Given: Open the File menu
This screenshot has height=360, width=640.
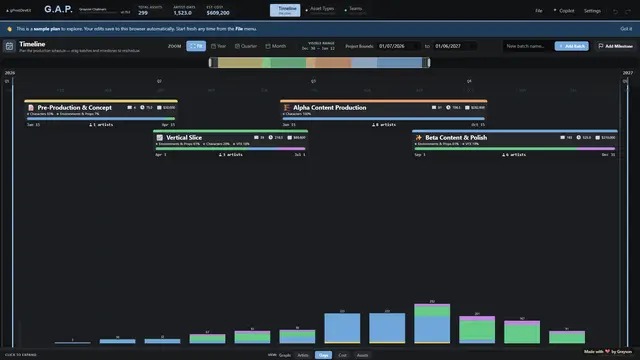Looking at the screenshot, I should pyautogui.click(x=539, y=11).
